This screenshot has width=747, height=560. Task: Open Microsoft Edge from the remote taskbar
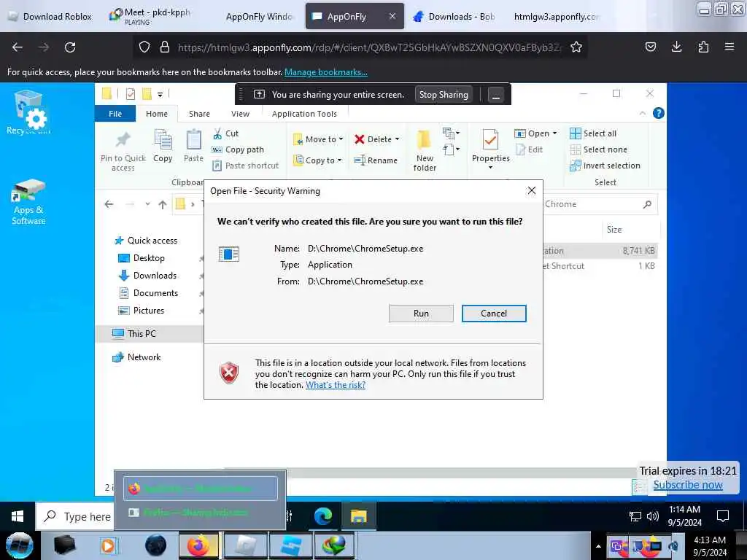coord(323,516)
